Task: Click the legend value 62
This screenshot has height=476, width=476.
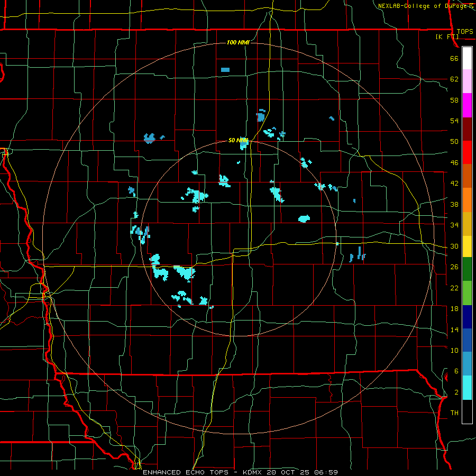Action: 454,79
